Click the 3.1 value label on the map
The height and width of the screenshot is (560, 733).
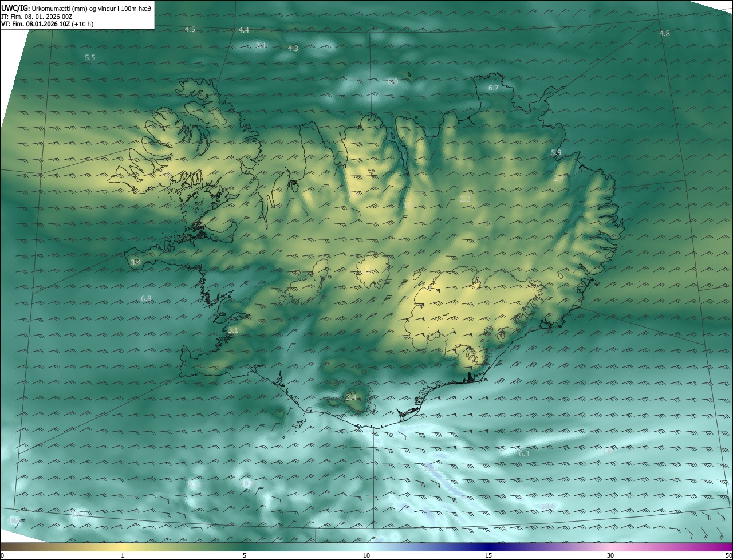(x=233, y=330)
